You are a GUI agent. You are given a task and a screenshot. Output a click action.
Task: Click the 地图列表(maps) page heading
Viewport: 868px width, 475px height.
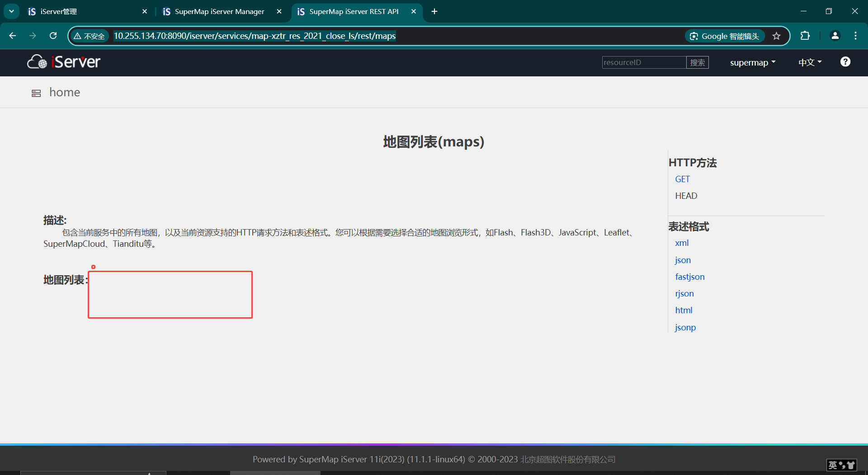tap(434, 141)
